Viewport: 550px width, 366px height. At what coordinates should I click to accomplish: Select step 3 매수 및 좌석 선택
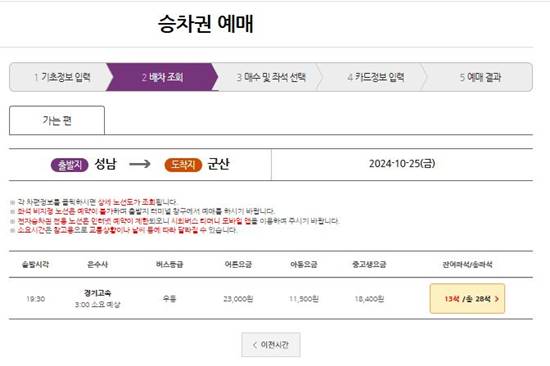pyautogui.click(x=271, y=77)
